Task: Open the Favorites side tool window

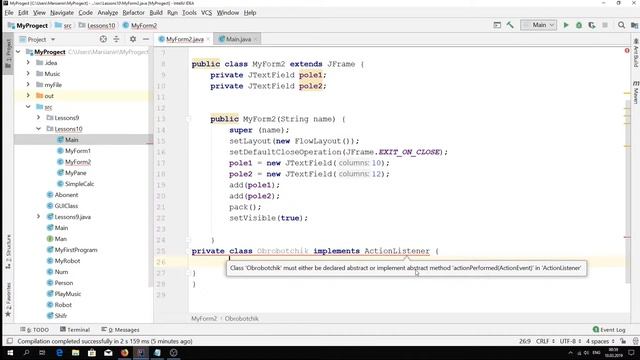Action: [8, 300]
